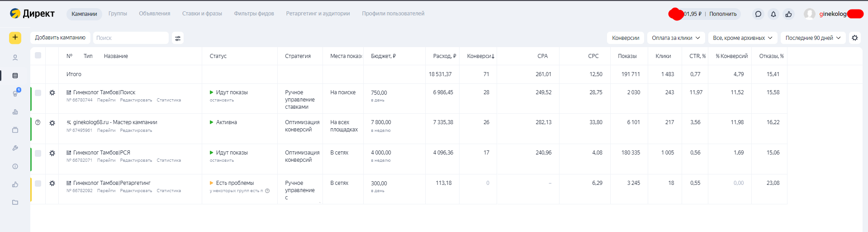Switch to the Группы tab
The image size is (868, 232).
tap(118, 14)
